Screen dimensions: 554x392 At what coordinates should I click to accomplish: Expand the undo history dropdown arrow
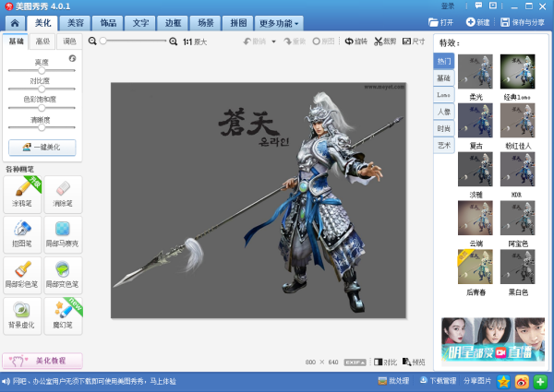pyautogui.click(x=273, y=42)
